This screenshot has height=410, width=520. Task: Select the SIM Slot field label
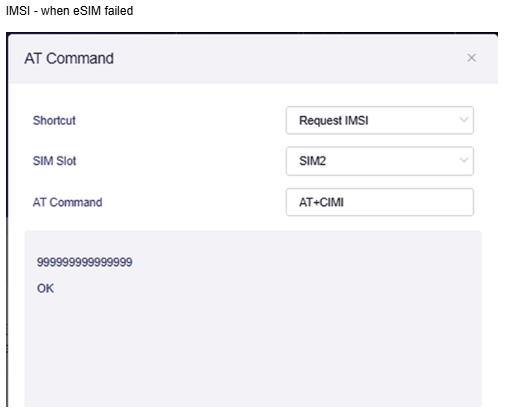click(54, 161)
